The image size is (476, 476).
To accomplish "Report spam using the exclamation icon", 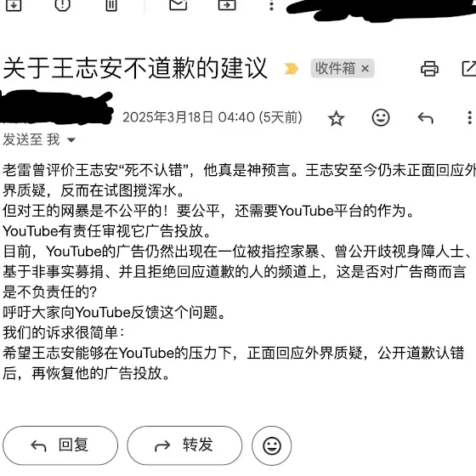I will pos(63,4).
